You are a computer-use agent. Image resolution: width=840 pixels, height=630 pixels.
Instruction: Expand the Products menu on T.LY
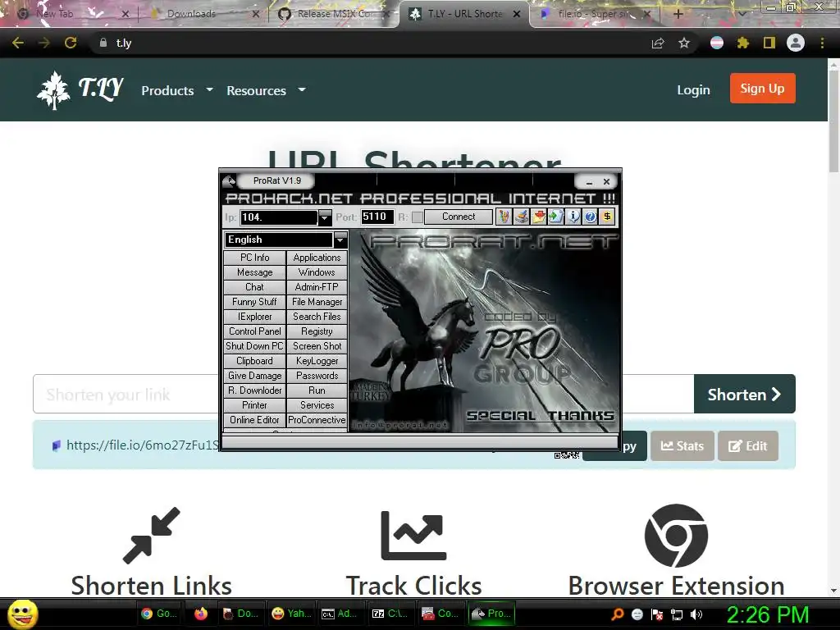point(177,90)
